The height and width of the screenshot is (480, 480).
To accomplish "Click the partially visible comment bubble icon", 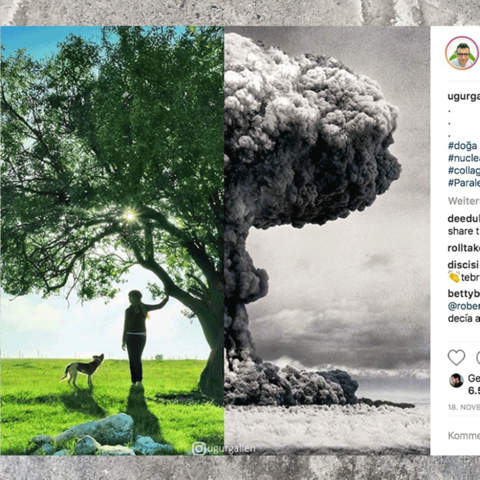I will [x=478, y=358].
